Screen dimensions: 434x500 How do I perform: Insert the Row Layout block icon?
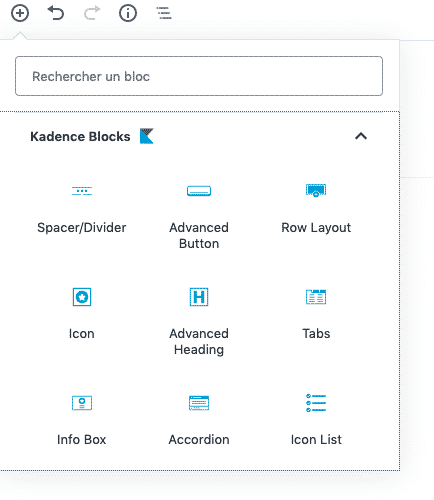(x=316, y=190)
